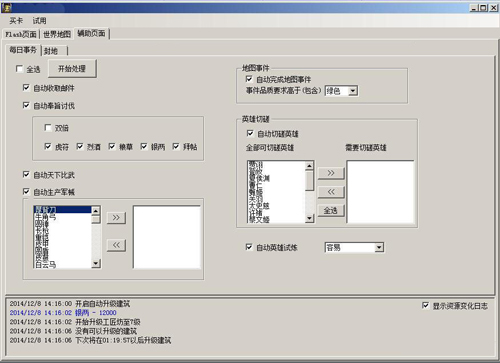500x363 pixels.
Task: Select 许褚 in the hero list
Action: pos(276,212)
